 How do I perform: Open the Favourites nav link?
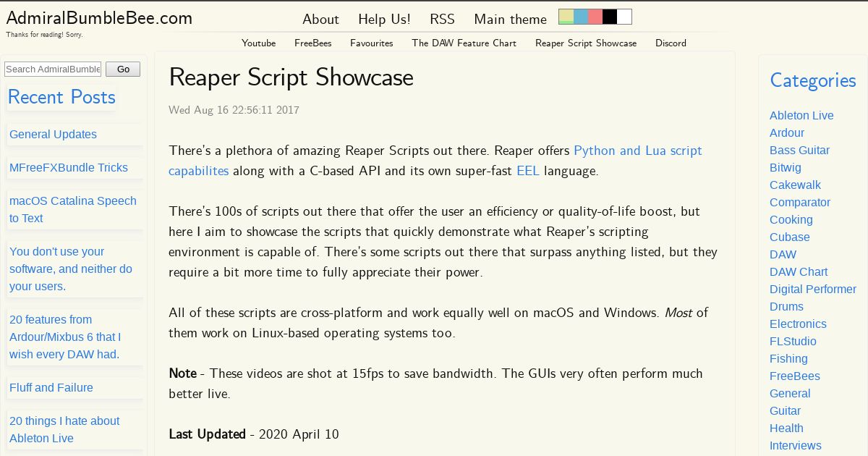(372, 43)
